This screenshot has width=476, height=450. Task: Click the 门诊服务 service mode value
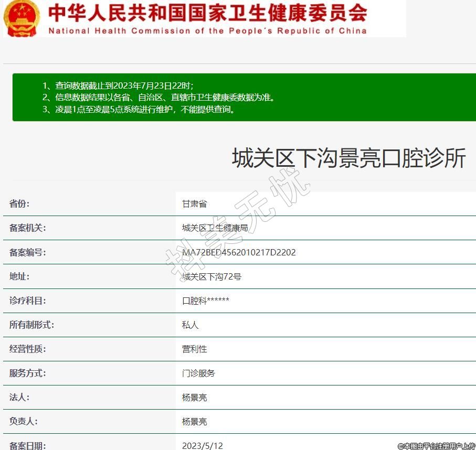pos(198,373)
